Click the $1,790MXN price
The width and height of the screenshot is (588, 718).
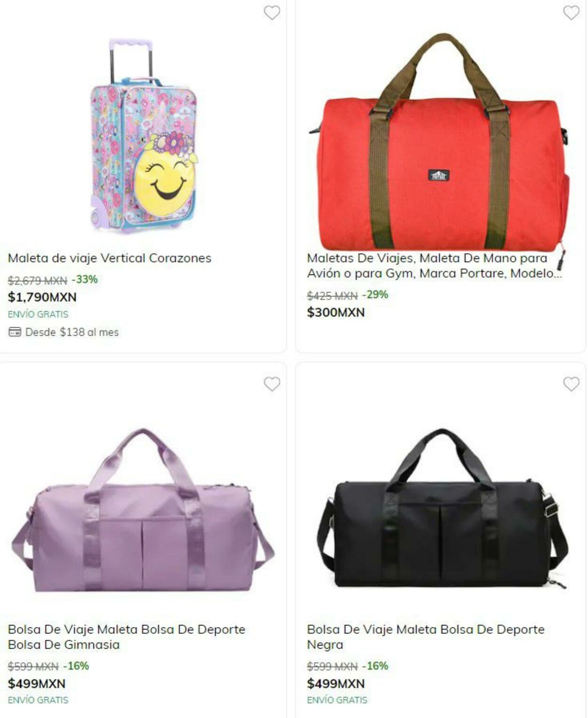click(42, 297)
